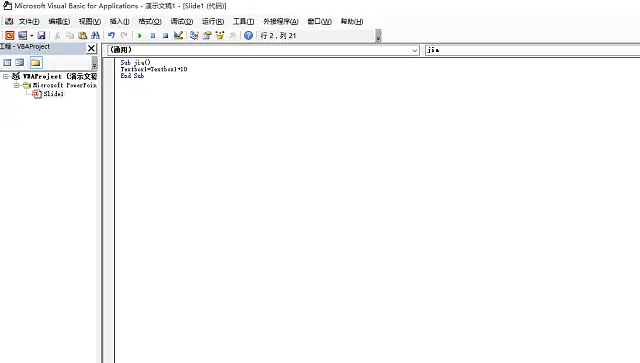Click the code window control icon left of 文件
The width and height of the screenshot is (640, 363).
(9, 21)
